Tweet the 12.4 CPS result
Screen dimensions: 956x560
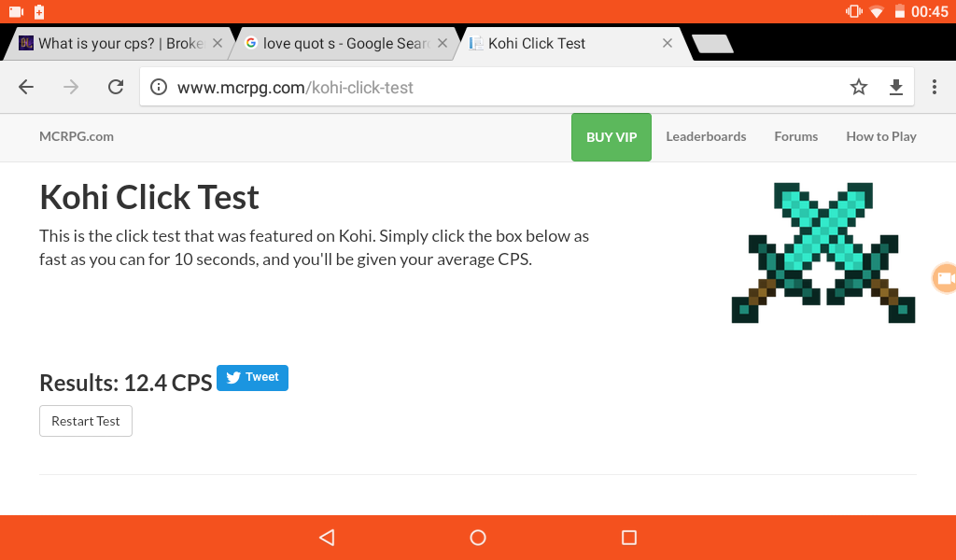[x=252, y=378]
